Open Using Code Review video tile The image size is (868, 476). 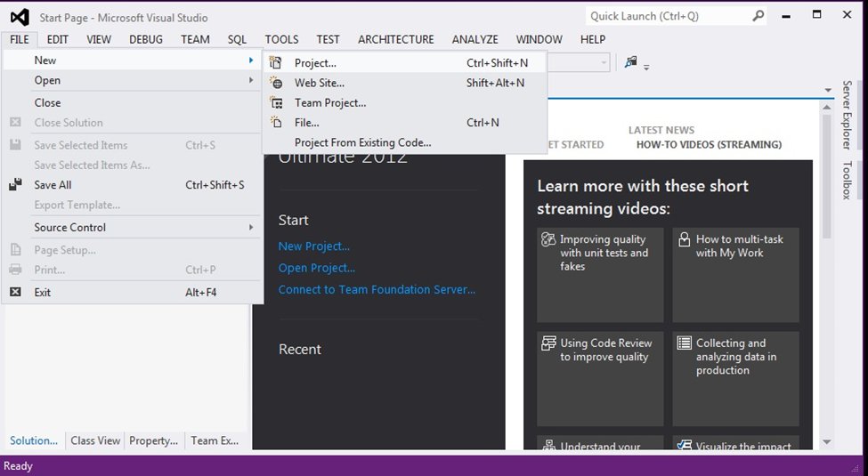[600, 379]
